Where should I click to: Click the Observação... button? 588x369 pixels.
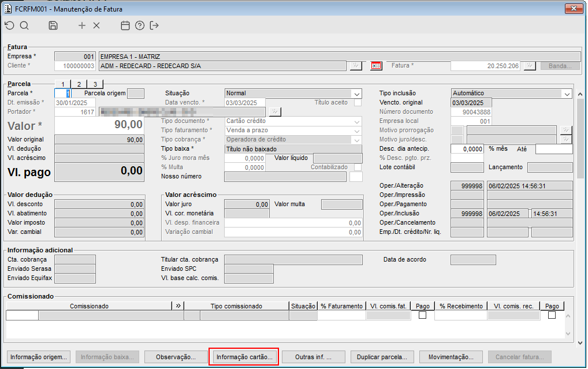(176, 357)
